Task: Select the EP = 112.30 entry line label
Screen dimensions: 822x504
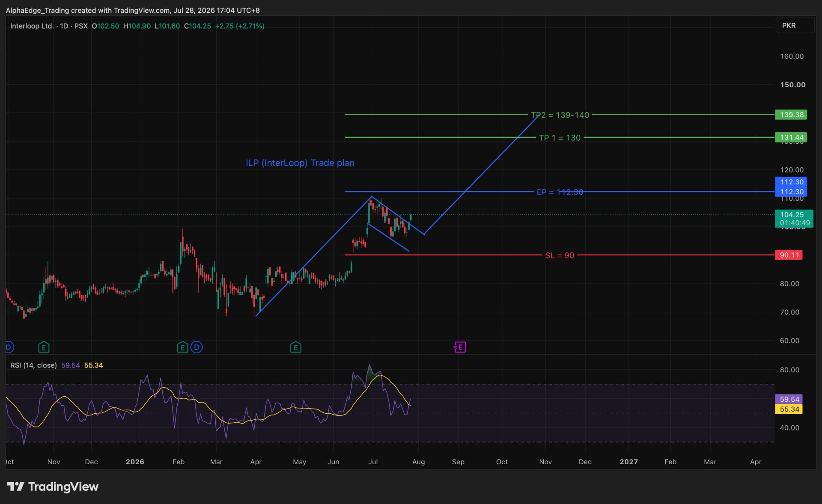Action: pos(560,192)
